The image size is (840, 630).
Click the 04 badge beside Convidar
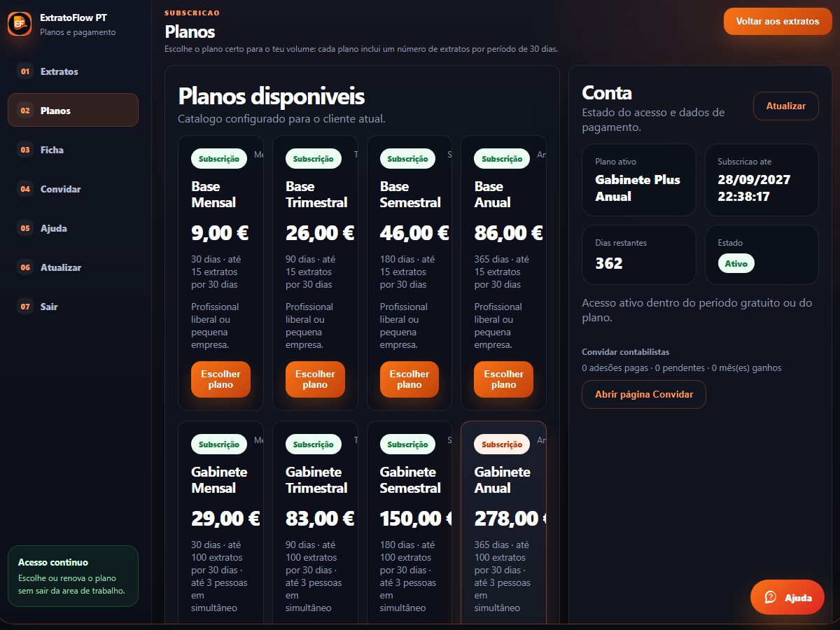25,189
